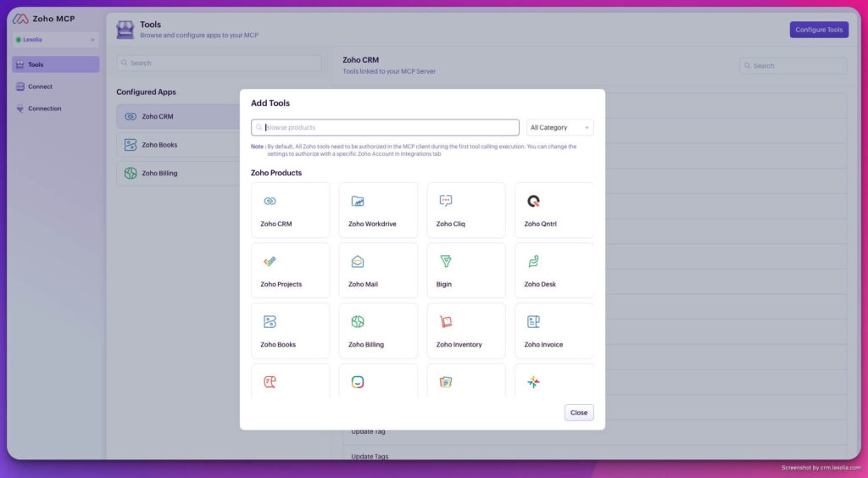This screenshot has width=868, height=478.
Task: Click the Zoho Cliq card label
Action: click(451, 224)
